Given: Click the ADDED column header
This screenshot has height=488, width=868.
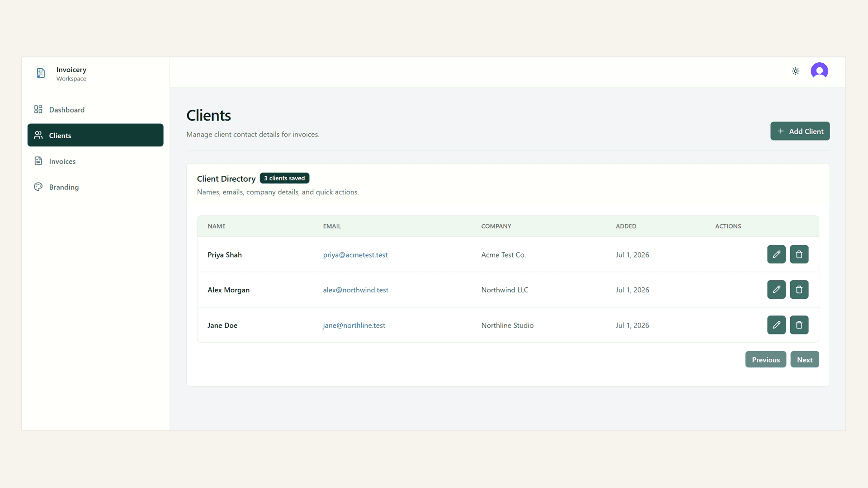Looking at the screenshot, I should [x=626, y=226].
